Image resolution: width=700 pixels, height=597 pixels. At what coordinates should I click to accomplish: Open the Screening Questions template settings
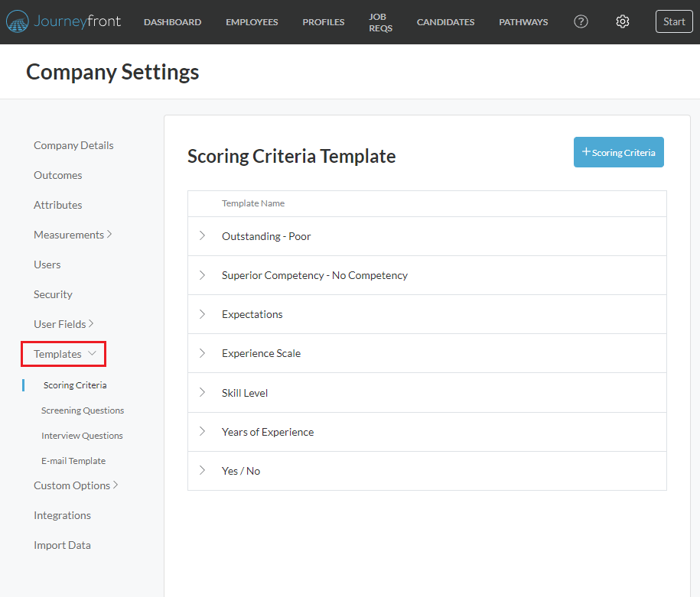82,410
